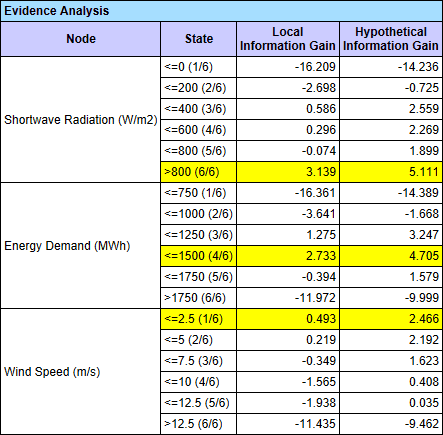Select the >12.5 (6/6) wind state

point(199,424)
